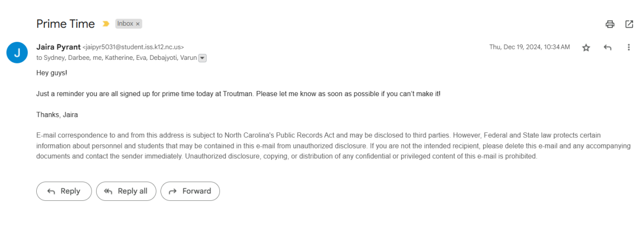Click the reply arrow icon beside the star
Screen dimensions: 644x238
click(607, 47)
